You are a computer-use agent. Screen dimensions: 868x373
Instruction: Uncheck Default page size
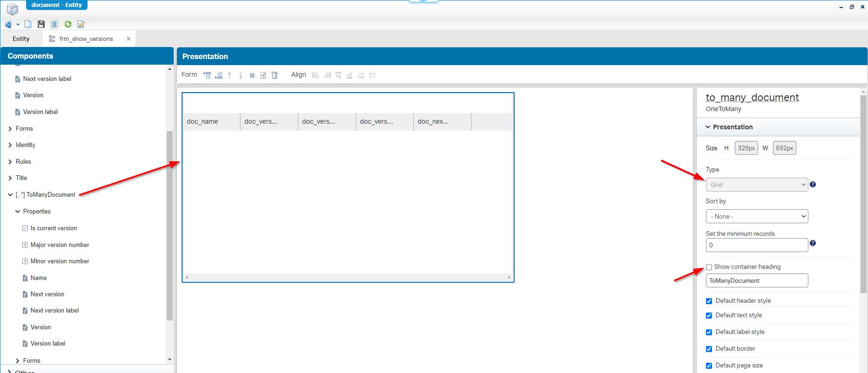pyautogui.click(x=709, y=366)
